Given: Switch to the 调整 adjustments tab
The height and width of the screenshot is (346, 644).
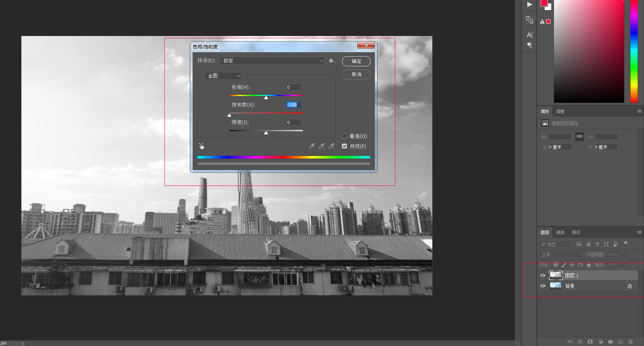Looking at the screenshot, I should (560, 111).
